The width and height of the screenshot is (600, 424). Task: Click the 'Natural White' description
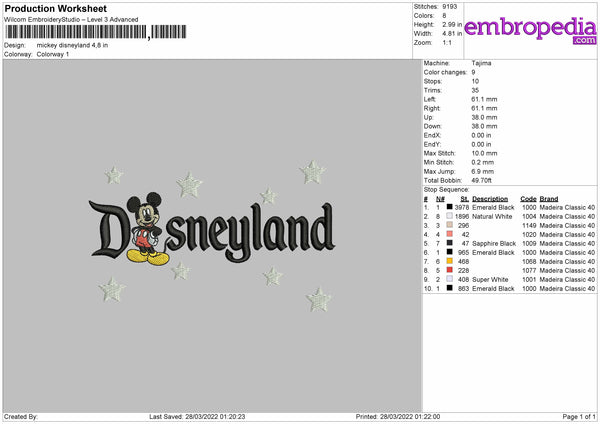coord(492,217)
